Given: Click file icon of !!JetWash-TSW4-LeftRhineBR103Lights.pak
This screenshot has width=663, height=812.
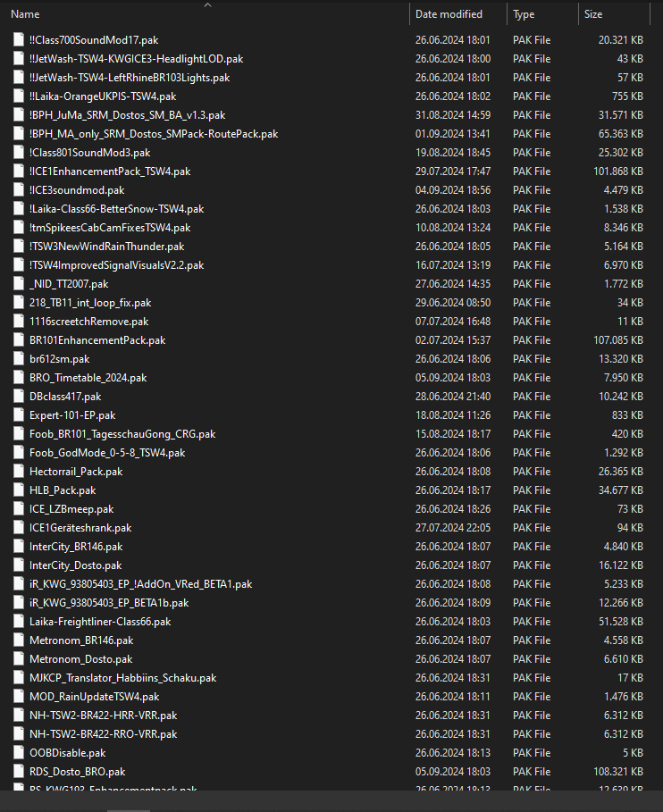Looking at the screenshot, I should 19,77.
